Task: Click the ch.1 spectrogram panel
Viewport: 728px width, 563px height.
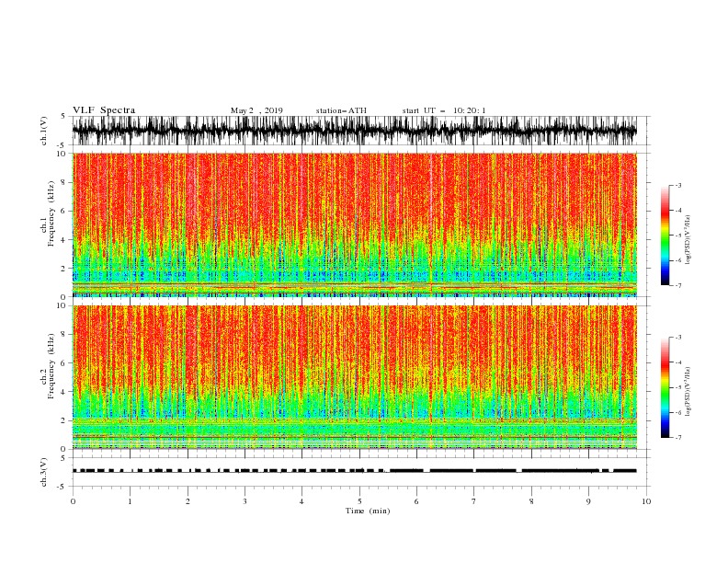Action: point(354,224)
